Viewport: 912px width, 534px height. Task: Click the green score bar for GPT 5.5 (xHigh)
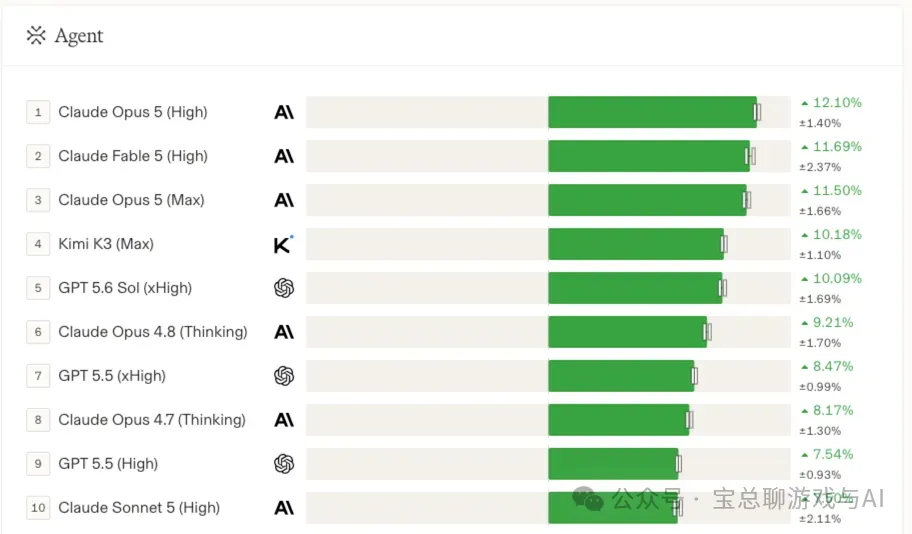621,376
